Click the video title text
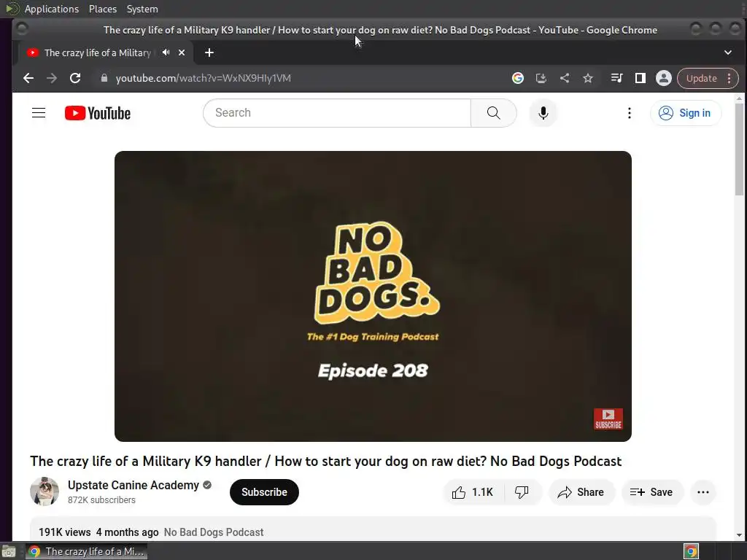The width and height of the screenshot is (747, 560). coord(326,461)
